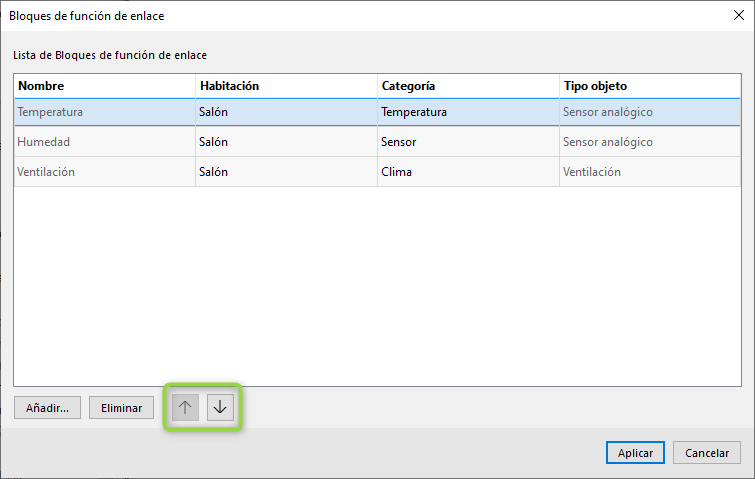The image size is (755, 479).
Task: Click the Categoría column header
Action: (468, 86)
